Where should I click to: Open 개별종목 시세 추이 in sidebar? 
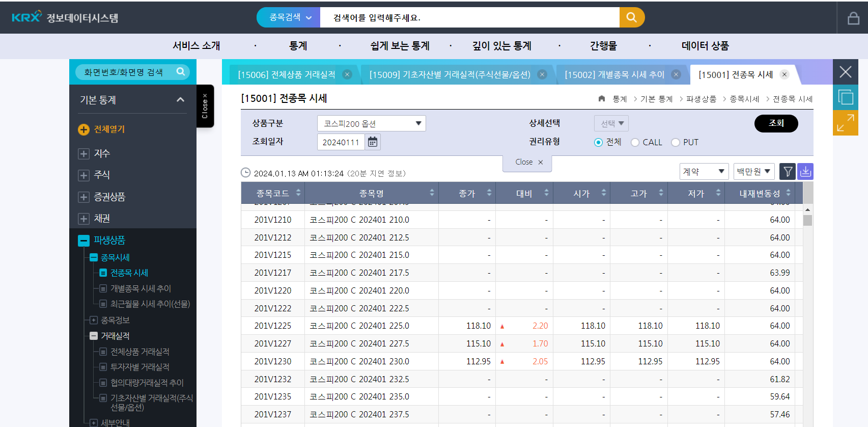[141, 288]
